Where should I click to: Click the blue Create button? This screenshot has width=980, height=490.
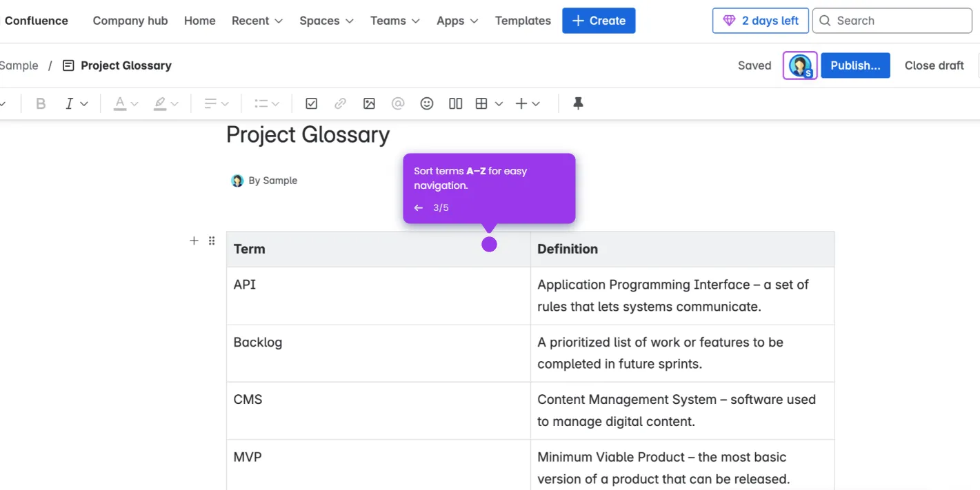599,21
